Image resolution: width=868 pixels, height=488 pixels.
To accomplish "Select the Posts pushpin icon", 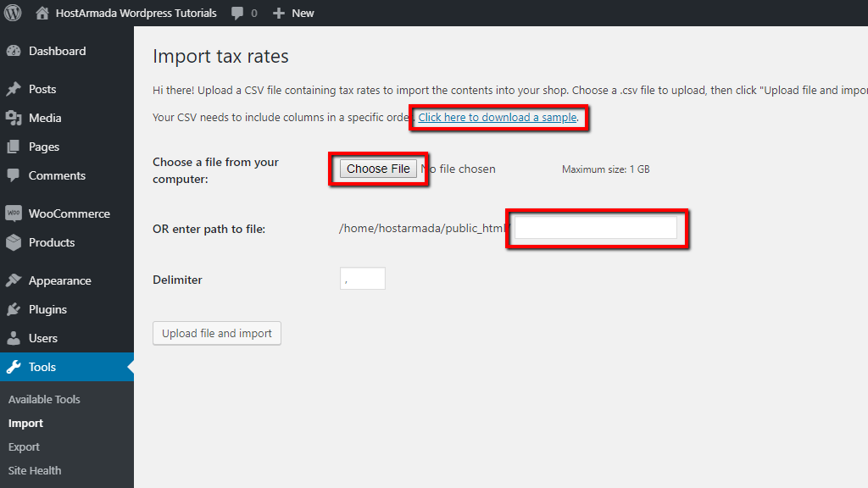I will [x=13, y=89].
